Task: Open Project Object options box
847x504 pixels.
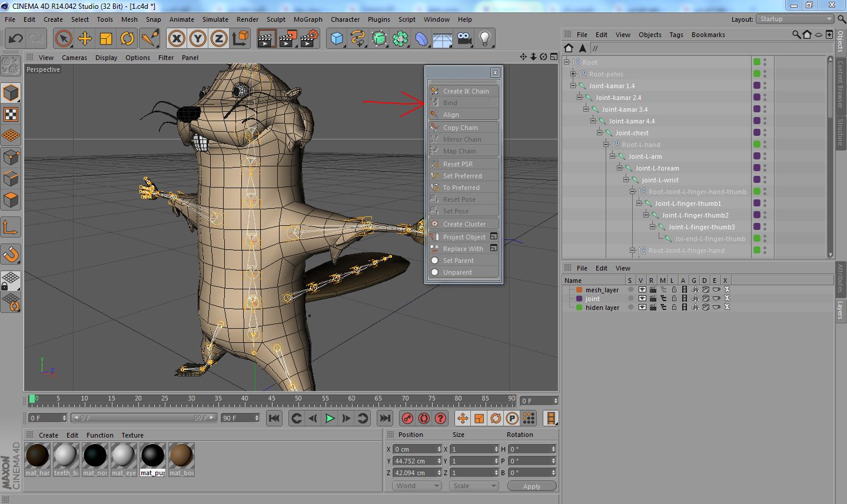Action: [x=494, y=236]
